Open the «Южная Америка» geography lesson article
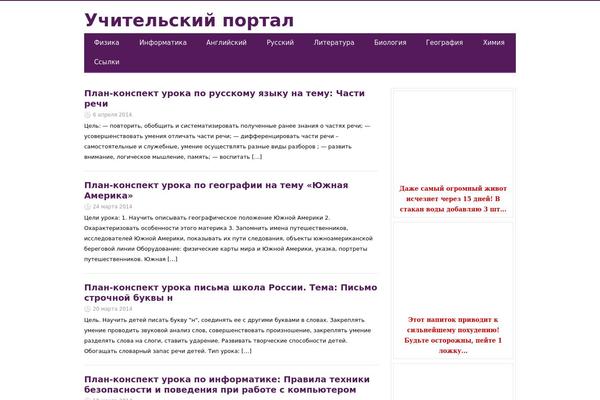 pyautogui.click(x=216, y=190)
